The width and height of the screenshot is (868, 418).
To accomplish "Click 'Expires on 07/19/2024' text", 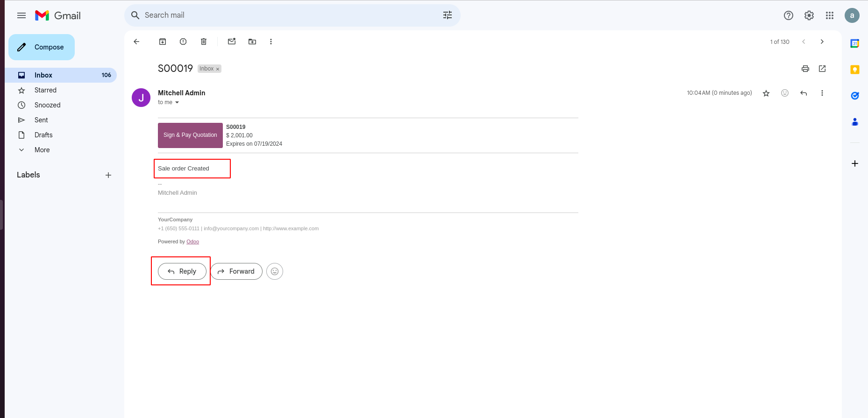I will 254,144.
